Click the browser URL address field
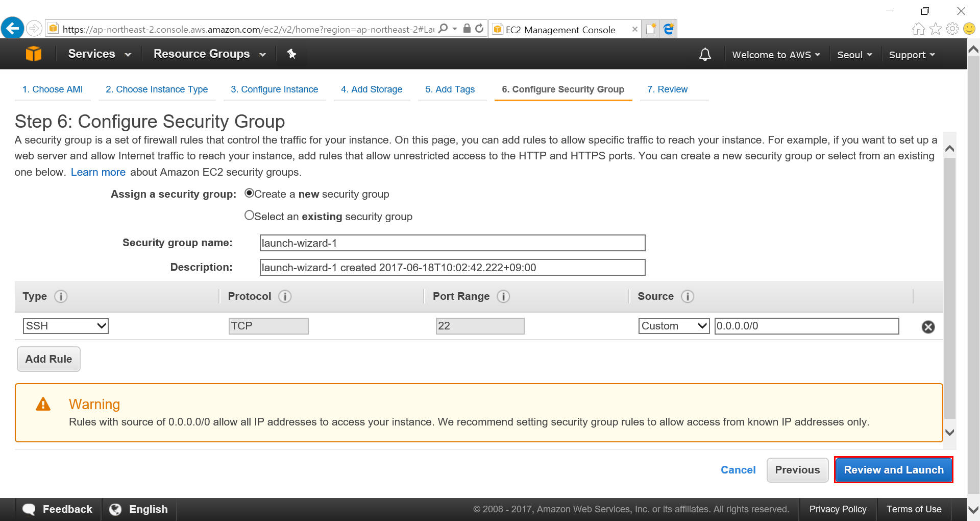 coord(248,29)
